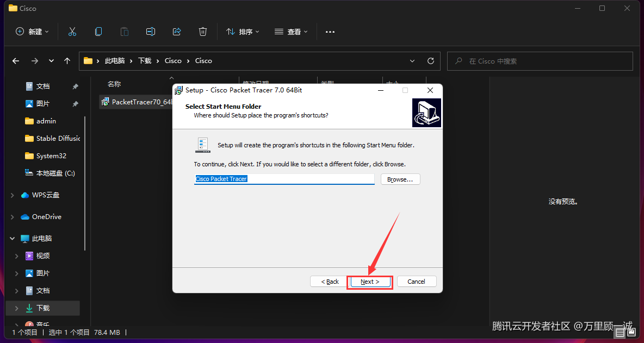The image size is (644, 343).
Task: Select WPS云盘 in the sidebar
Action: (46, 195)
